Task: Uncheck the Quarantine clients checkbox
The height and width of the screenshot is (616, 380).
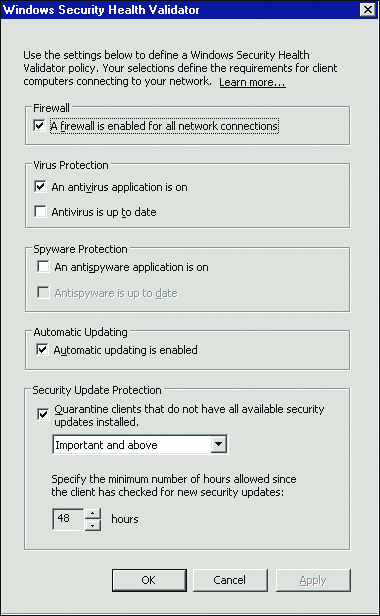Action: point(43,414)
